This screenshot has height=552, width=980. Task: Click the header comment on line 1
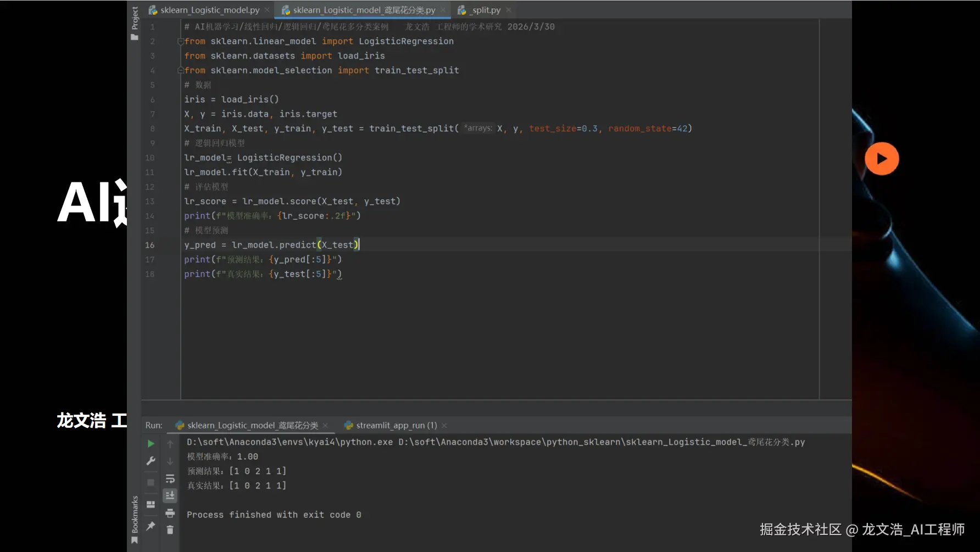point(369,27)
